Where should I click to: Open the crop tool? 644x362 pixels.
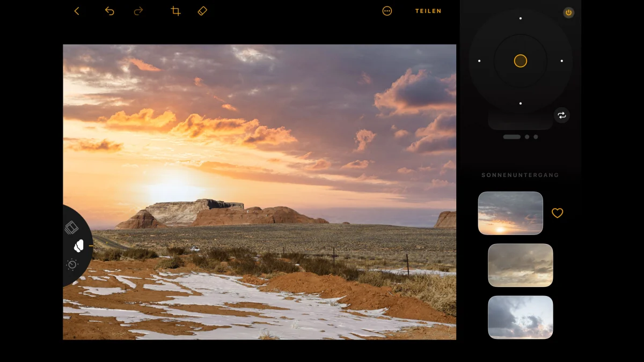click(x=175, y=11)
